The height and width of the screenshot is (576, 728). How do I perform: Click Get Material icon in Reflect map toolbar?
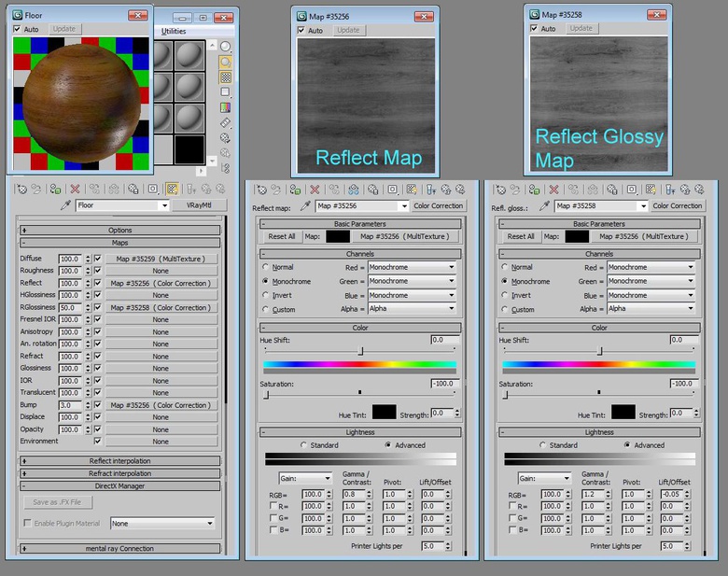pos(261,190)
